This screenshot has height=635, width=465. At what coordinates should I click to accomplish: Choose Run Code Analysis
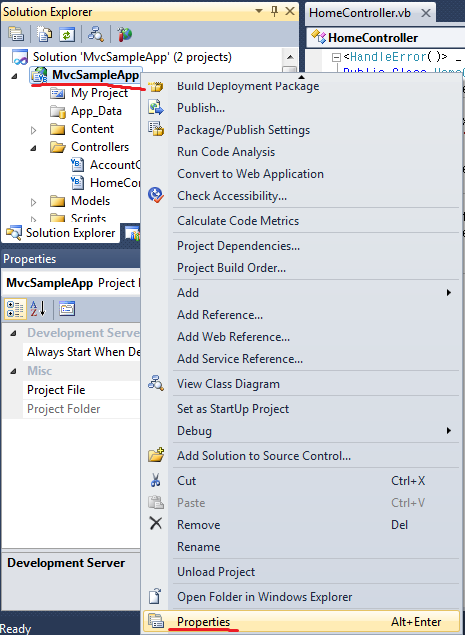[x=226, y=151]
